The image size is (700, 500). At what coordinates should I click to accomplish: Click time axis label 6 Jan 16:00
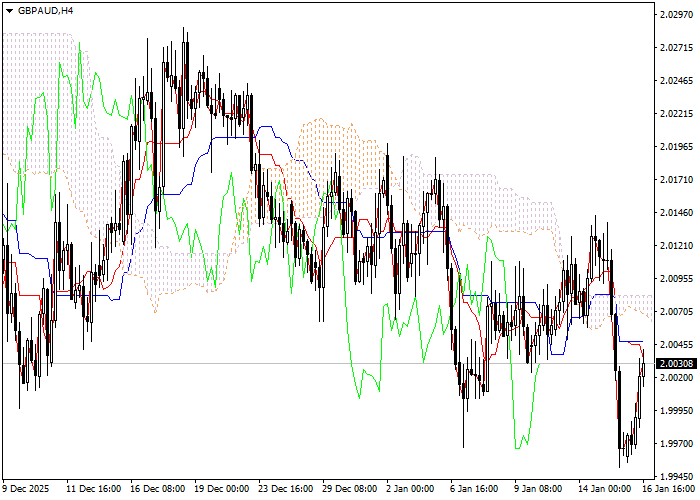click(474, 489)
